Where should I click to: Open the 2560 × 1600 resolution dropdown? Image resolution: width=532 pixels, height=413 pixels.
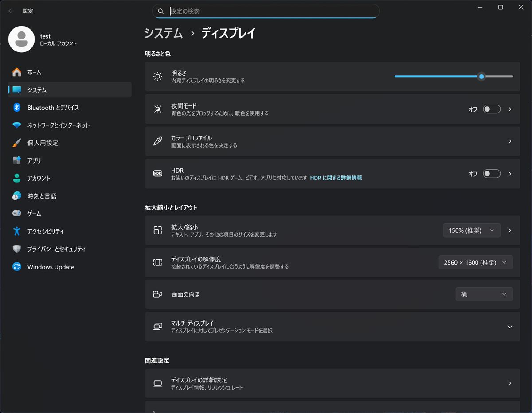[475, 262]
